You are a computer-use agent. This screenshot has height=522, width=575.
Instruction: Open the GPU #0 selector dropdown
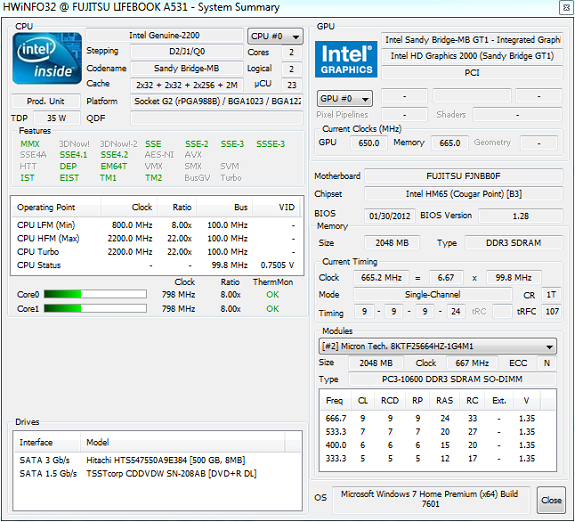pos(344,98)
